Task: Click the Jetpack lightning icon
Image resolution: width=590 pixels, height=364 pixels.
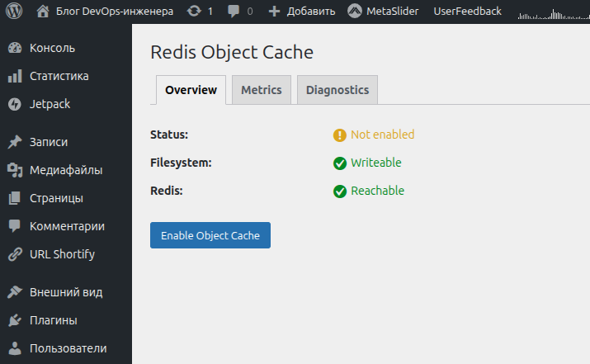Action: pyautogui.click(x=15, y=104)
